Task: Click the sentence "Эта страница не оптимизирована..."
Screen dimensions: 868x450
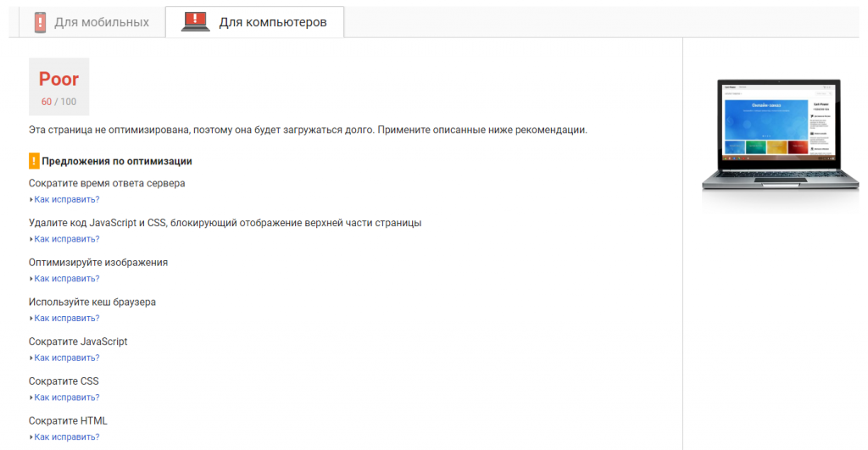Action: click(308, 130)
